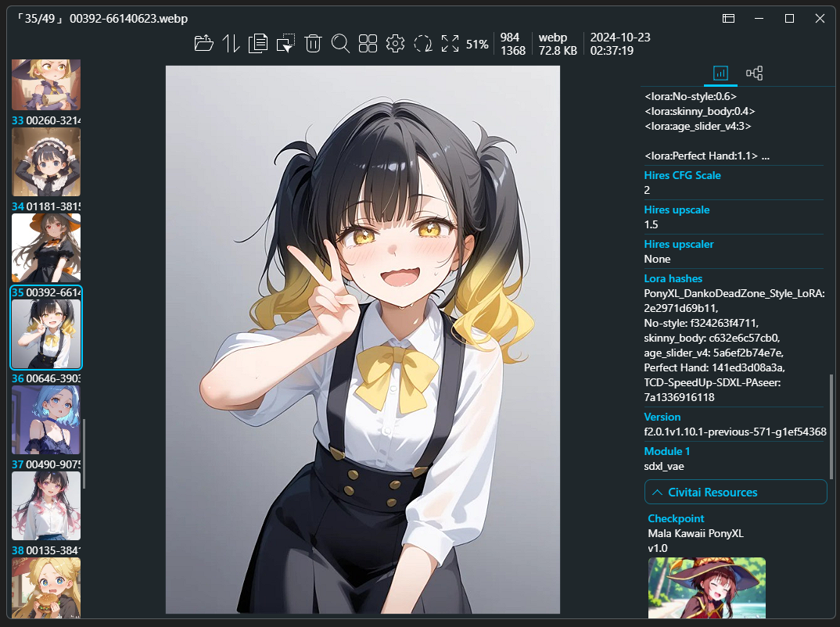
Task: Click <lora:skinny_body:0.4> text
Action: point(700,111)
